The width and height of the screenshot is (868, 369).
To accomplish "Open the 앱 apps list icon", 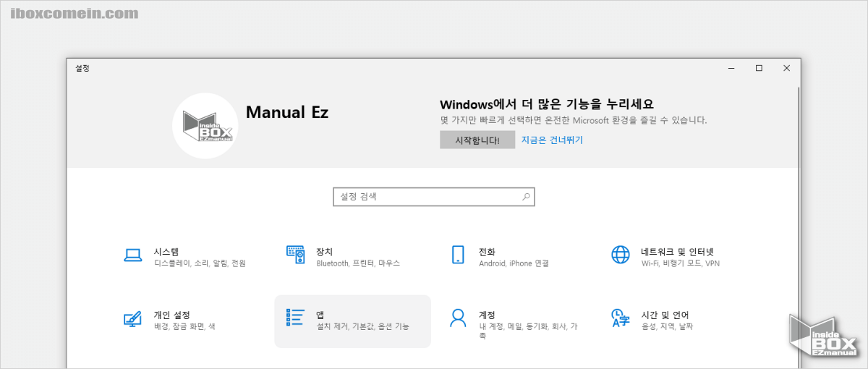I will pos(296,318).
